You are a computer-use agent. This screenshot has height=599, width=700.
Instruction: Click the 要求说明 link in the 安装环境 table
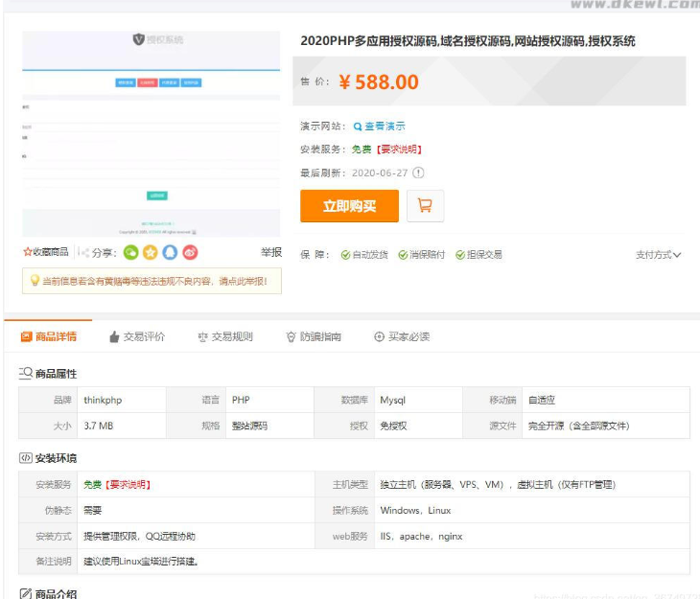tap(128, 485)
